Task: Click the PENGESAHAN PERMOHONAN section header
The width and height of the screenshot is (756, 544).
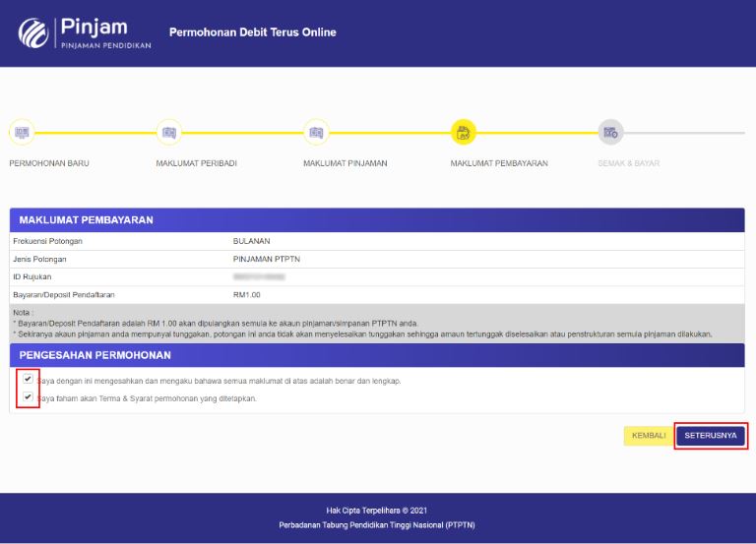Action: coord(95,355)
